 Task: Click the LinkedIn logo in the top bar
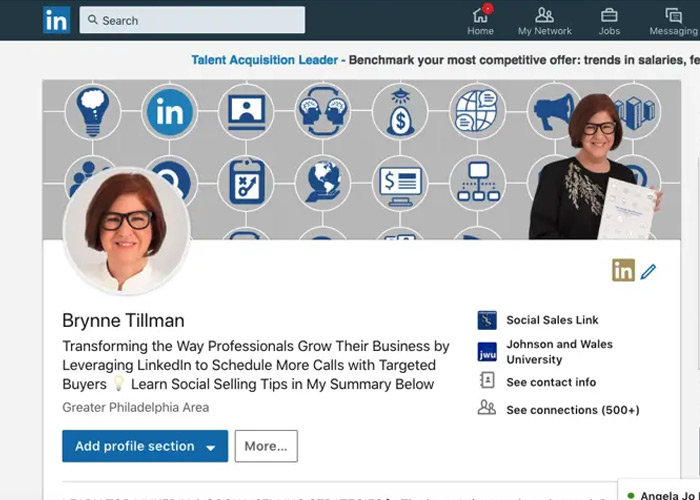[x=56, y=20]
